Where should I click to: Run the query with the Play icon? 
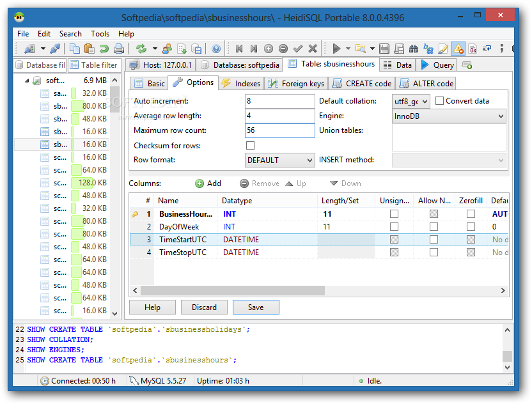pyautogui.click(x=336, y=49)
